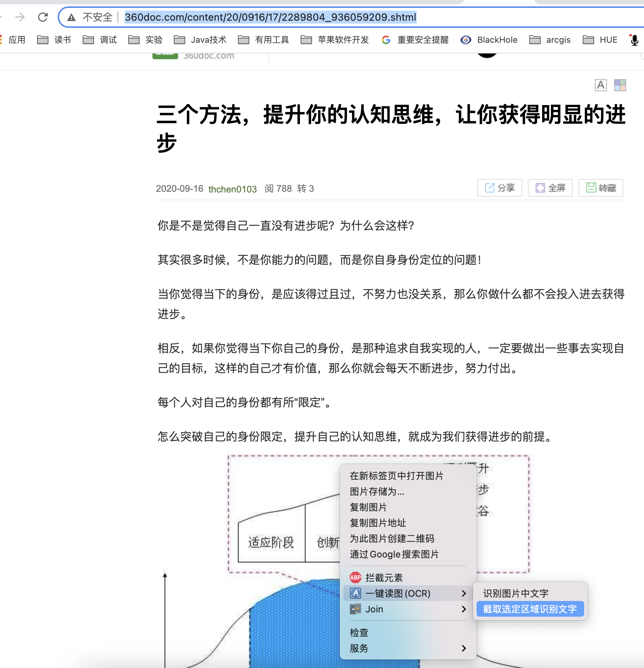
Task: Expand the Join submenu chevron
Action: [464, 609]
